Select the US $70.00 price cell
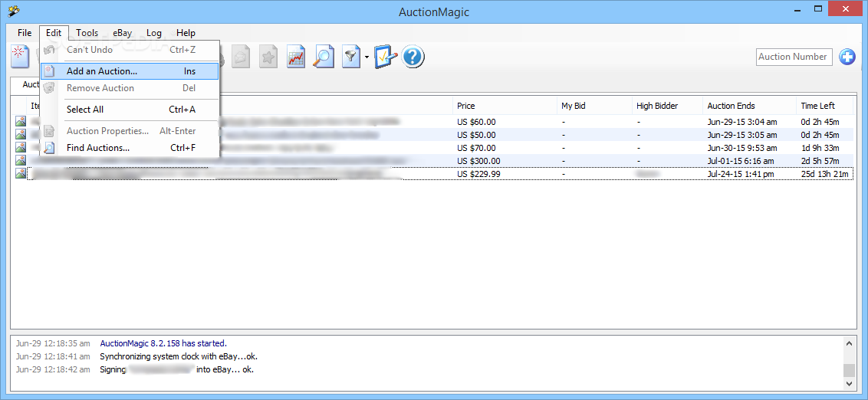 [476, 148]
